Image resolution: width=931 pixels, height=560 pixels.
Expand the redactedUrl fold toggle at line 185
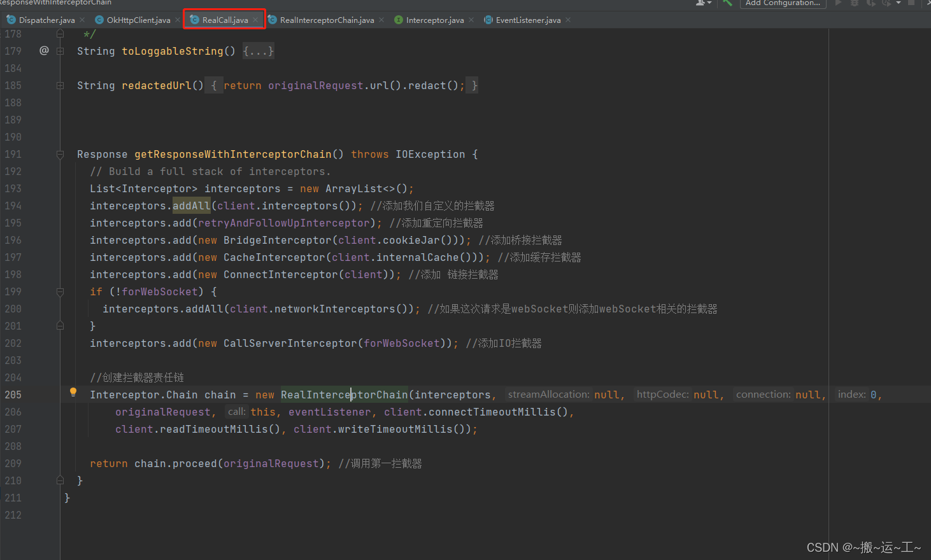pos(60,85)
